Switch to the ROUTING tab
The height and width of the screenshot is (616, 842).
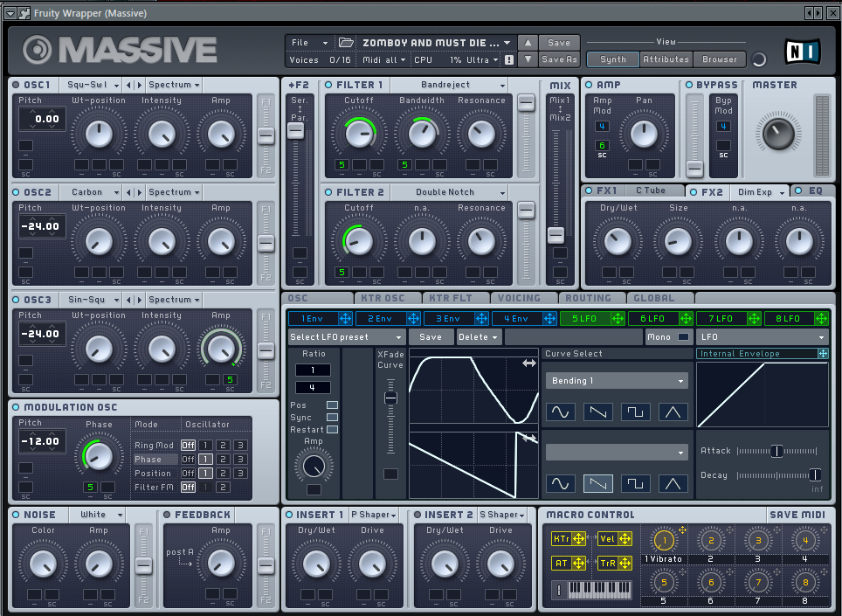[x=593, y=298]
